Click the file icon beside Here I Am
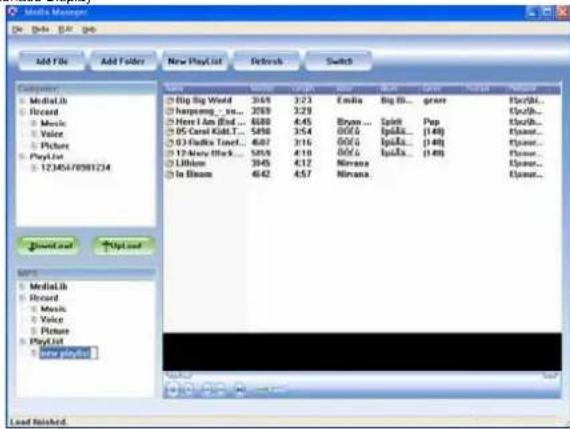The image size is (570, 429). (170, 122)
